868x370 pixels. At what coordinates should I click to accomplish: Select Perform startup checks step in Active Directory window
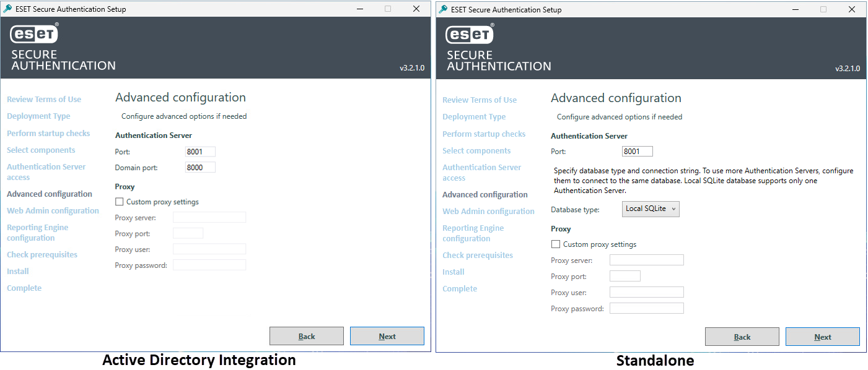pyautogui.click(x=48, y=133)
